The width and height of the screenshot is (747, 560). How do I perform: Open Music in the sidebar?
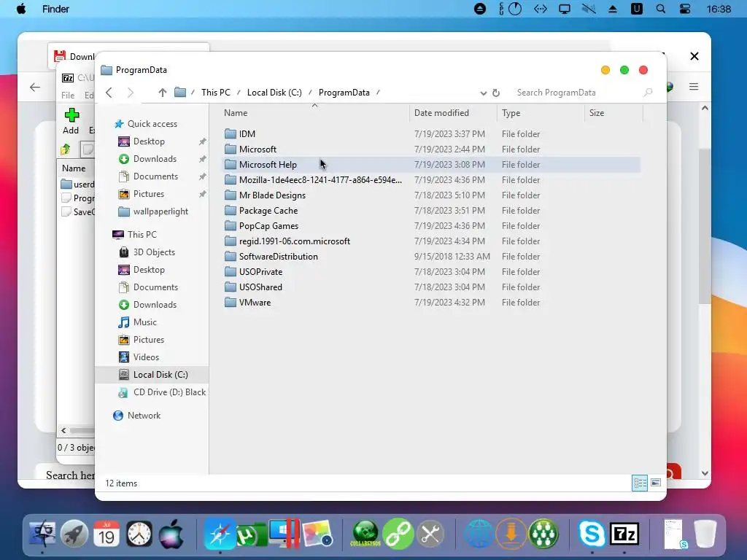144,322
